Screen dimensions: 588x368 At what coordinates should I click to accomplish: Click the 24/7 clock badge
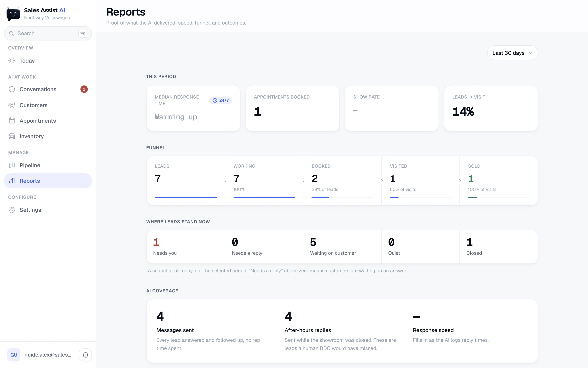(220, 100)
